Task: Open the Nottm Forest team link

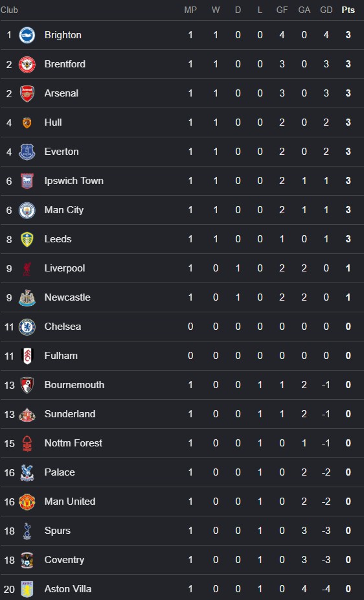Action: tap(73, 443)
